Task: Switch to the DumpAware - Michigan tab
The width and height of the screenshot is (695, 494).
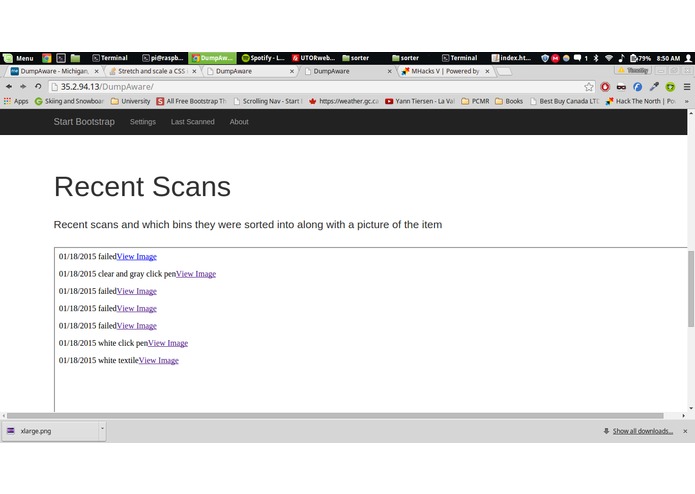Action: [53, 71]
